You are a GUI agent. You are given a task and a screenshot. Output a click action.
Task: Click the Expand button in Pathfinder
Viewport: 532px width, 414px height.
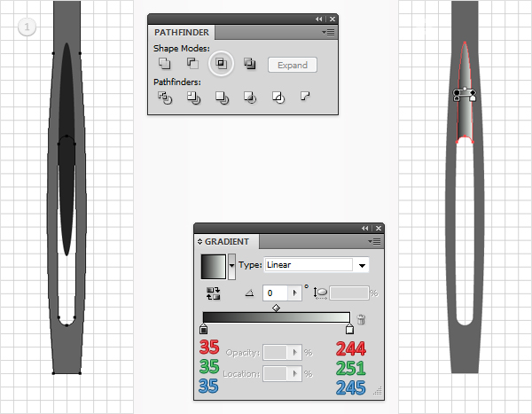point(293,65)
